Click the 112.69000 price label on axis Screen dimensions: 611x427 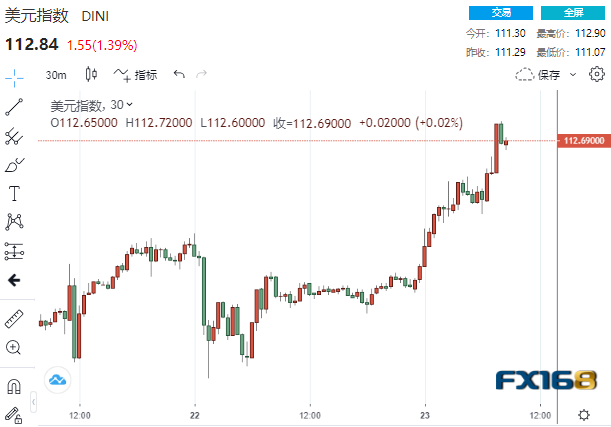pos(584,141)
